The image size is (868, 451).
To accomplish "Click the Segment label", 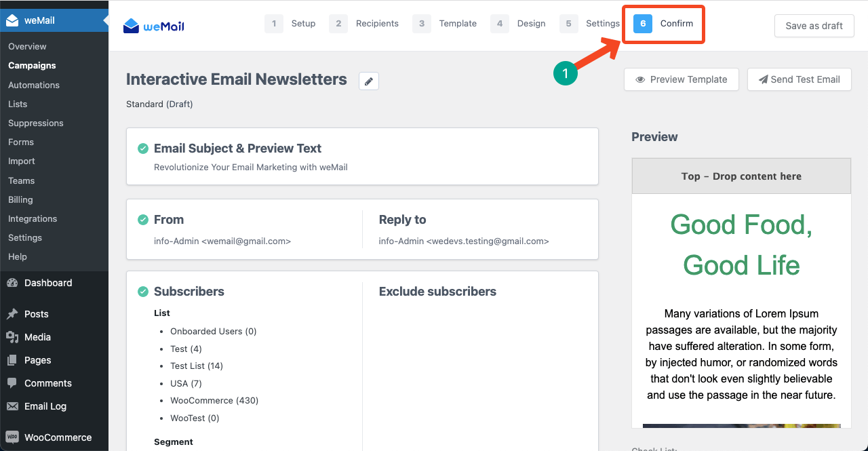I will [x=174, y=442].
